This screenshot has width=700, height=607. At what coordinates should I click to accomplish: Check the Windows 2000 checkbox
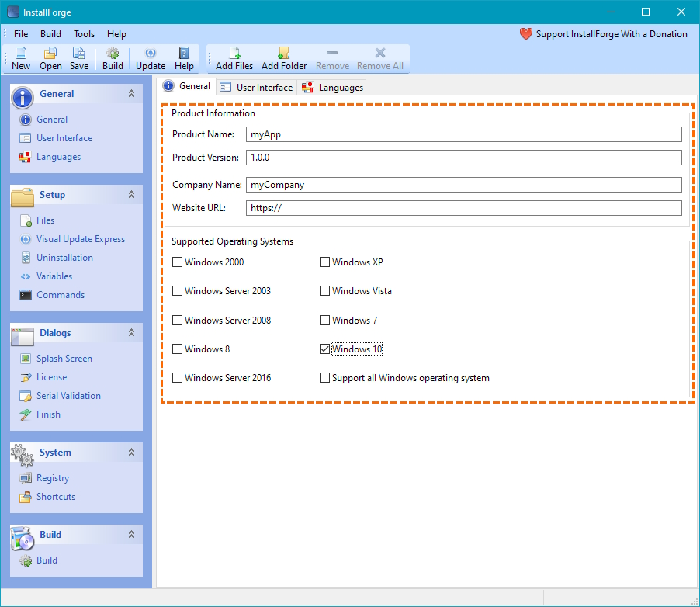177,262
